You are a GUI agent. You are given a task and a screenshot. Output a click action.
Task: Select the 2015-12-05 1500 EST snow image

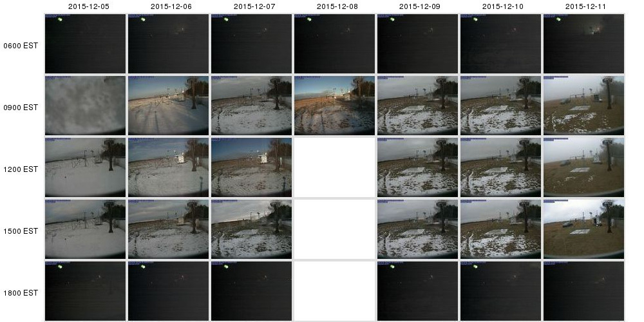coord(85,229)
